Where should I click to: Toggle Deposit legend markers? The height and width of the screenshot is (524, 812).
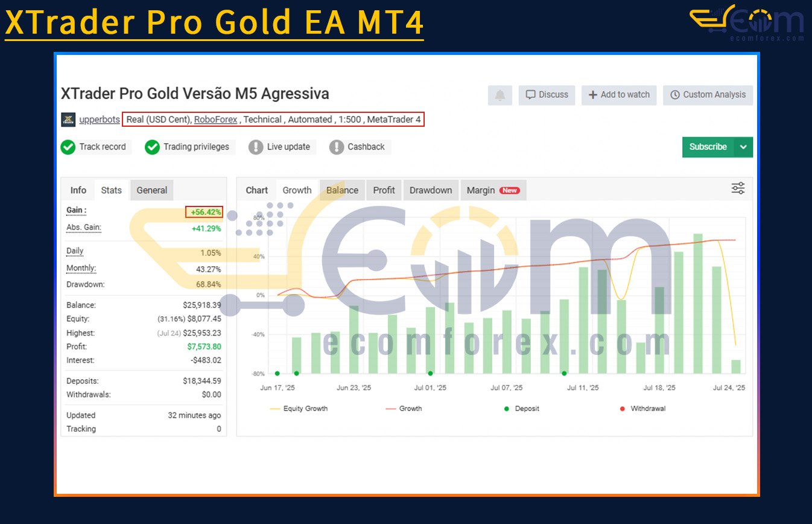[521, 409]
